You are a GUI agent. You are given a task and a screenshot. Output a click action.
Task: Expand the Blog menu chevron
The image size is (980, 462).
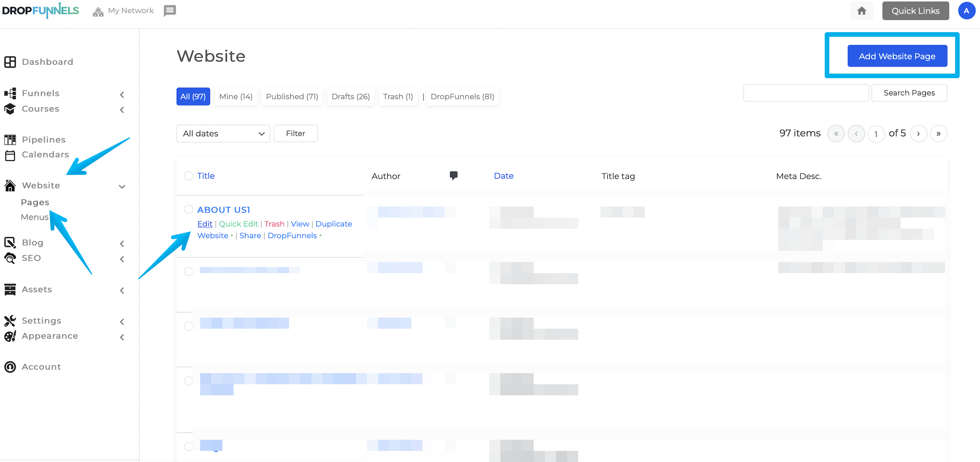(x=122, y=244)
